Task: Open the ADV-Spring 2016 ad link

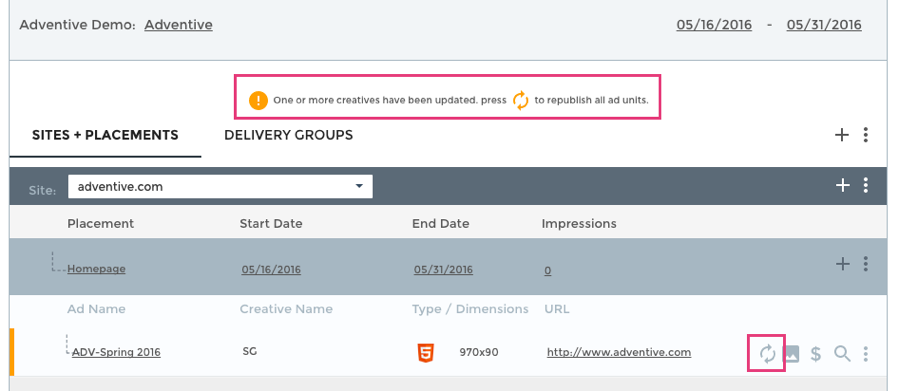Action: click(x=116, y=352)
